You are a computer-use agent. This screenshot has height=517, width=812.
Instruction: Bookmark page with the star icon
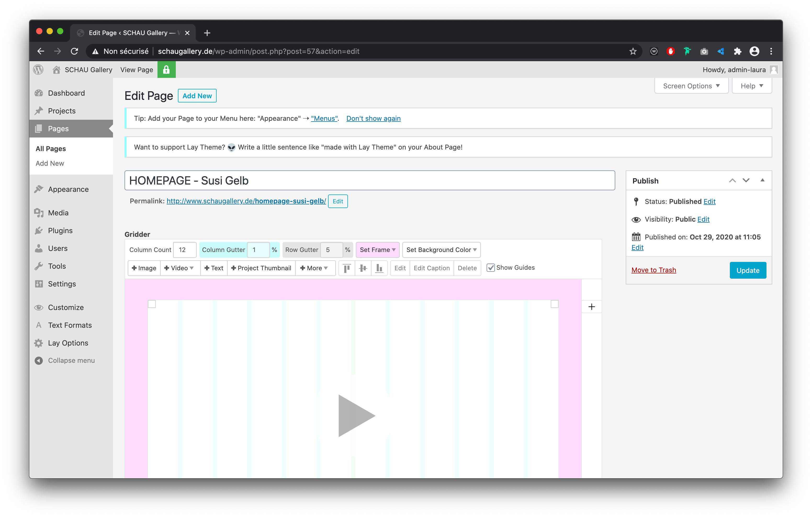coord(633,51)
